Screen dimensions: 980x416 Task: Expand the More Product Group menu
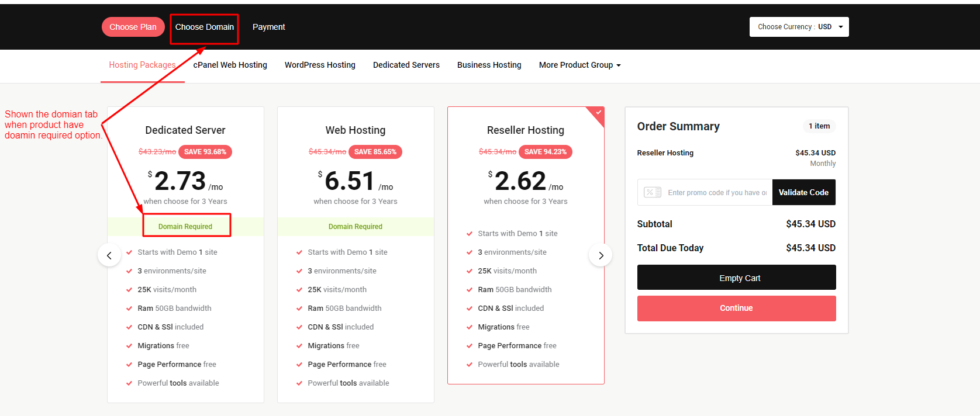(579, 65)
